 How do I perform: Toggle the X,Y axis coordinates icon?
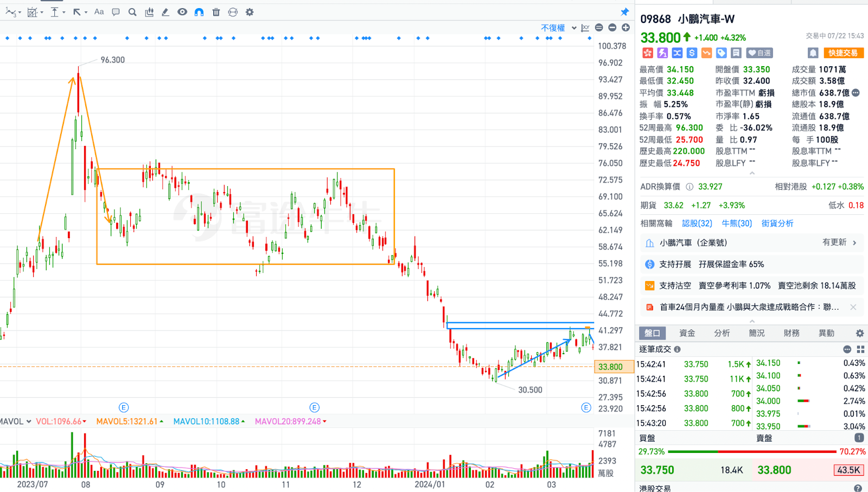(585, 28)
